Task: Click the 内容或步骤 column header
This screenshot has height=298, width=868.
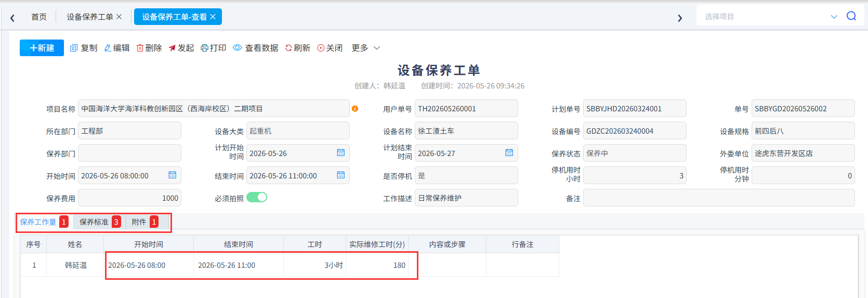Action: click(x=448, y=244)
